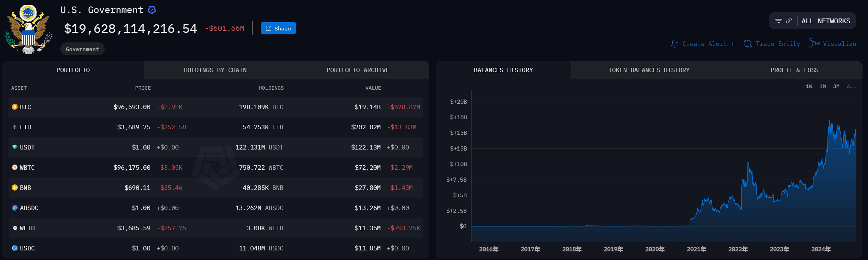Viewport: 868px width, 260px height.
Task: Click the link chain icon near All Networks
Action: click(x=789, y=21)
